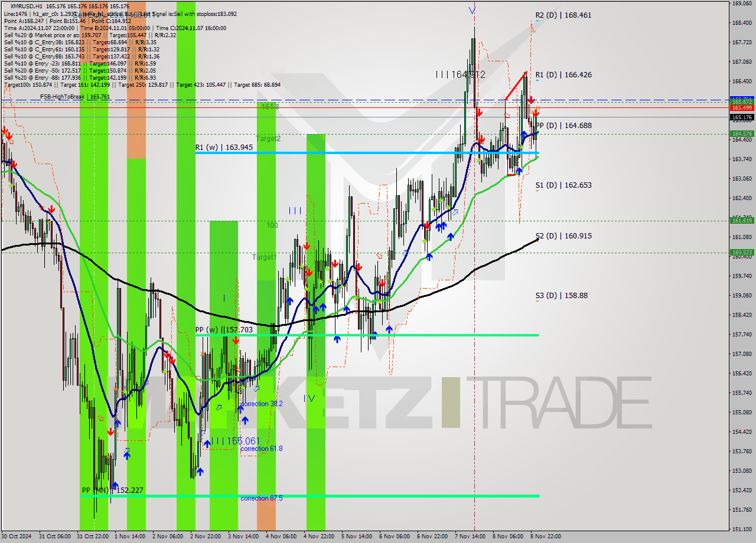Viewport: 756px width, 543px height.
Task: Select the PP (w) | 157.703 weekly label
Action: 224,330
